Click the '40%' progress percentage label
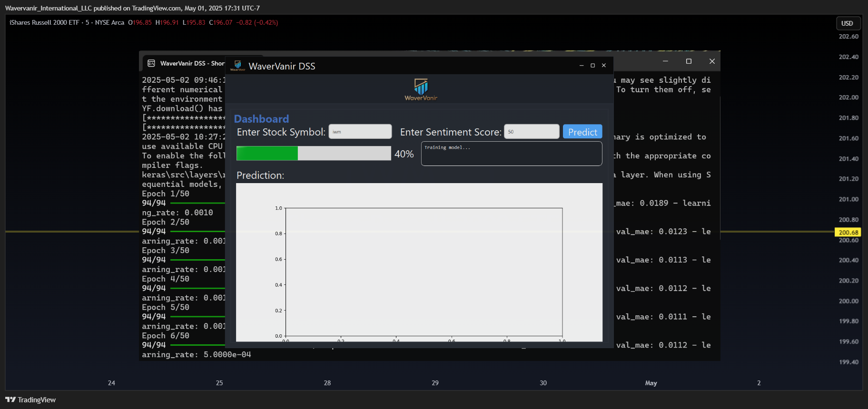The height and width of the screenshot is (409, 868). coord(404,154)
